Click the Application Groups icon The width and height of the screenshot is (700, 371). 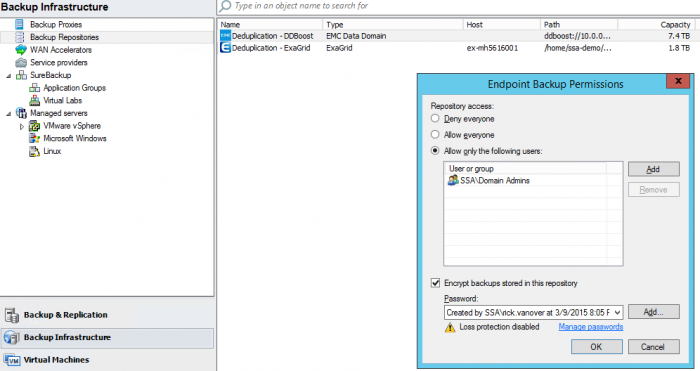point(34,88)
